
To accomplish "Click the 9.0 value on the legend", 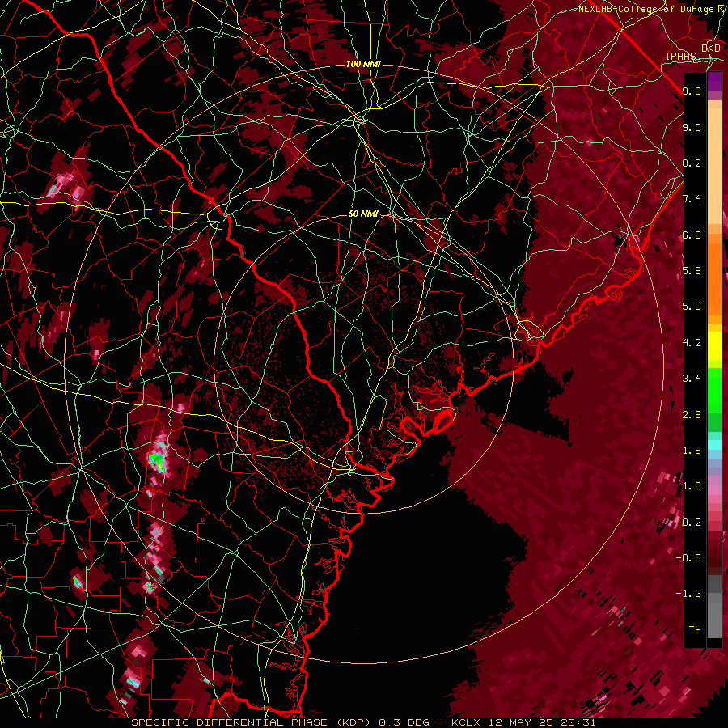I will pyautogui.click(x=692, y=127).
